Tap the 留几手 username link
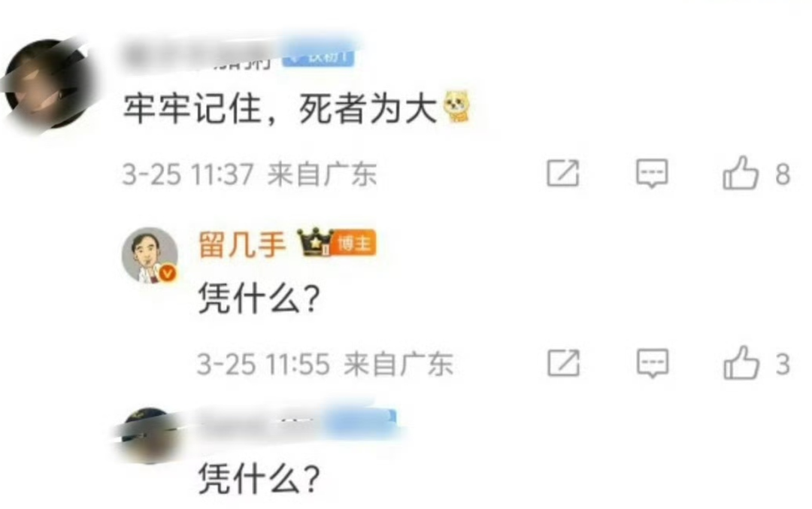Screen dimensions: 812x509 (242, 244)
